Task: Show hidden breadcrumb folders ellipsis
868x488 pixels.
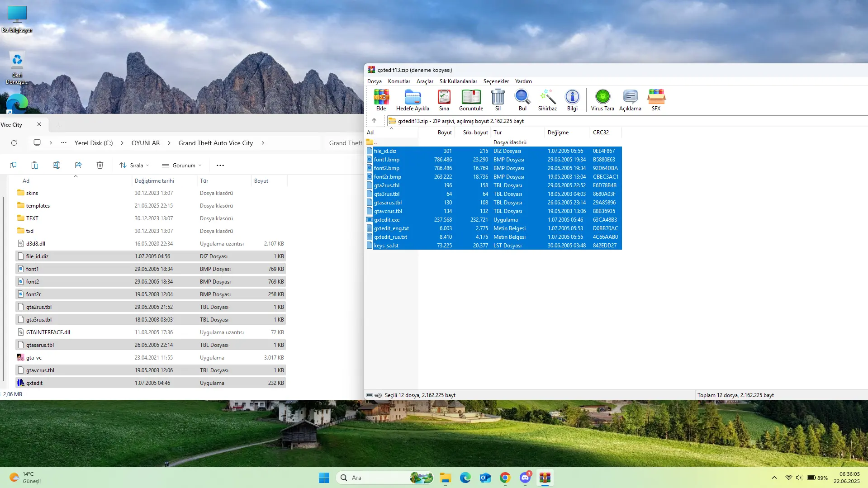Action: (64, 143)
